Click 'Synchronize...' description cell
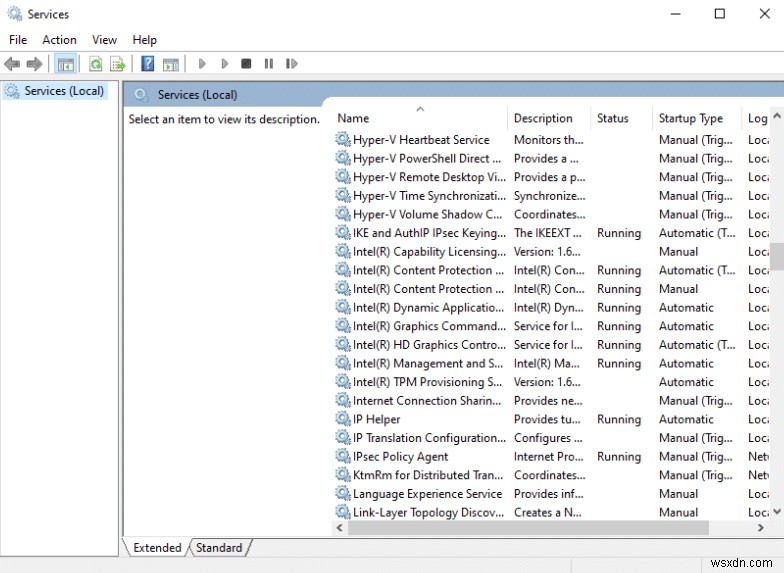 pos(550,196)
